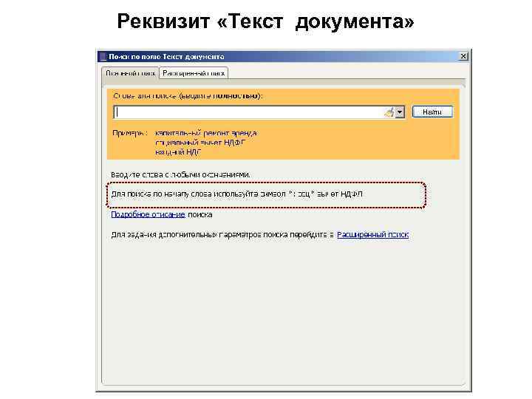Click the example phrase капитальный ремонт аренда
The image size is (532, 399).
[206, 133]
